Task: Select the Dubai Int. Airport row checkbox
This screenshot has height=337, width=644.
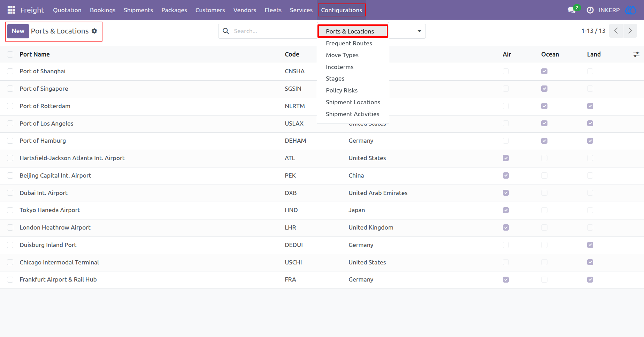Action: pos(10,193)
